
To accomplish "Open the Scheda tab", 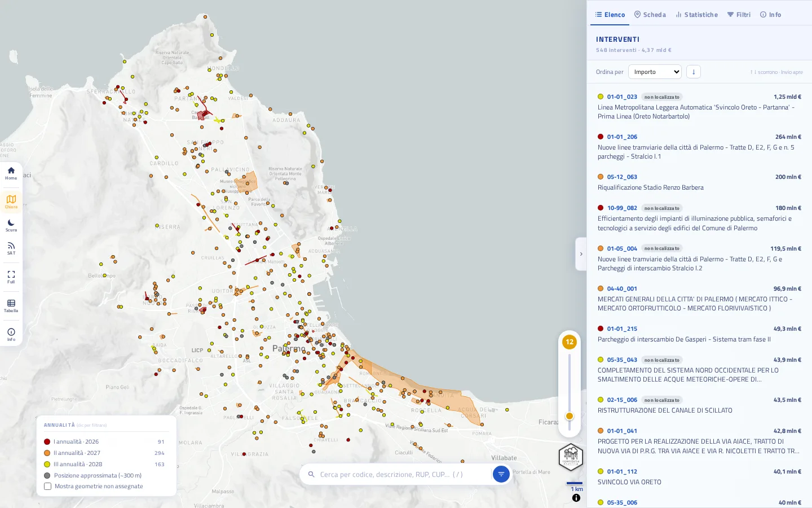I will (650, 15).
